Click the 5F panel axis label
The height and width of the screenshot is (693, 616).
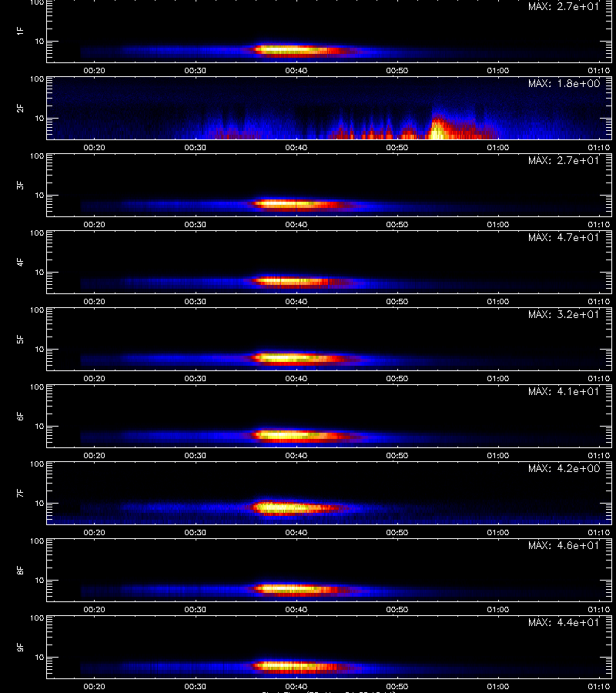(x=20, y=340)
